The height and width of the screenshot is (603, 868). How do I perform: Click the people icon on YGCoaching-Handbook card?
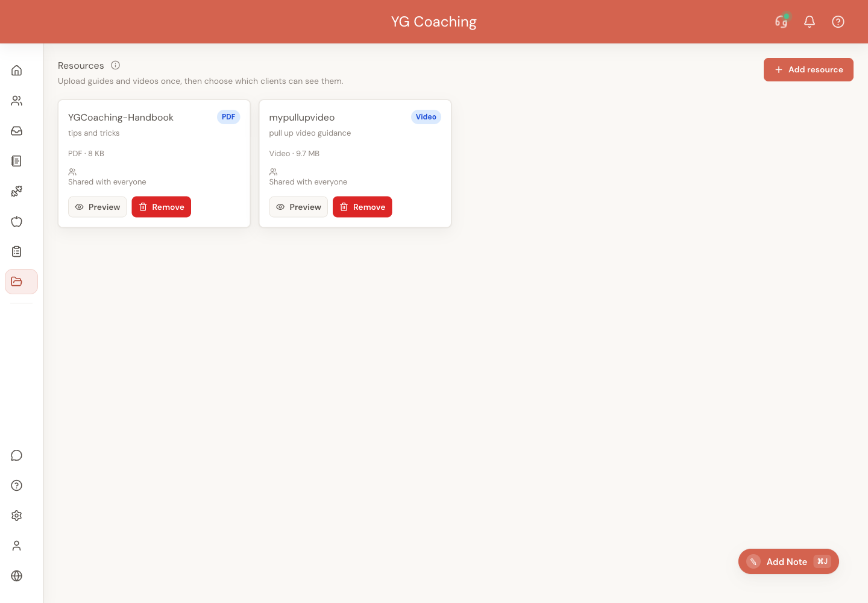(72, 172)
